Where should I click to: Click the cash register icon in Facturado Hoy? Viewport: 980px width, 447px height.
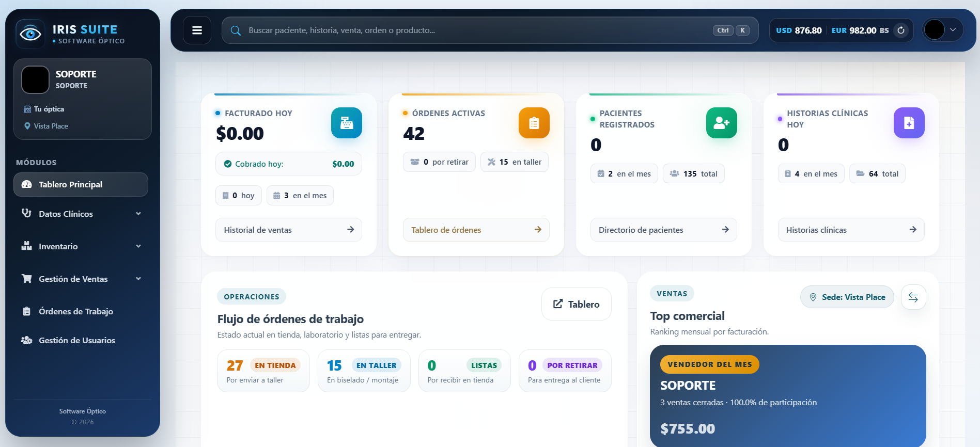point(347,123)
